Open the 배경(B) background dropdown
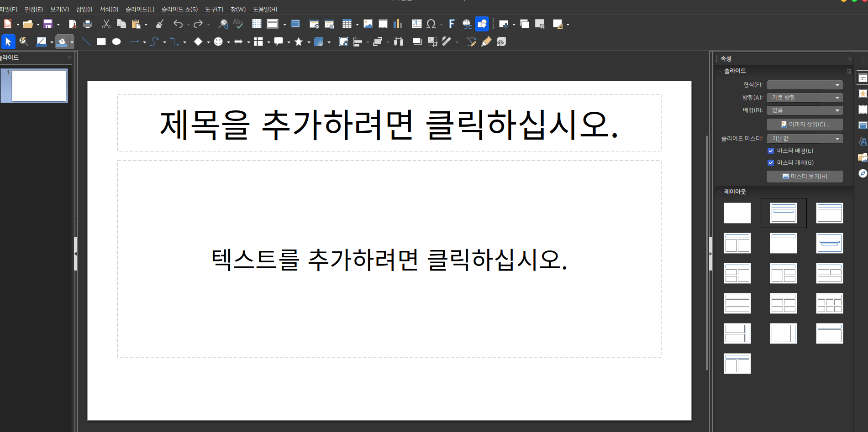Screen dimensions: 868x432 pos(805,110)
